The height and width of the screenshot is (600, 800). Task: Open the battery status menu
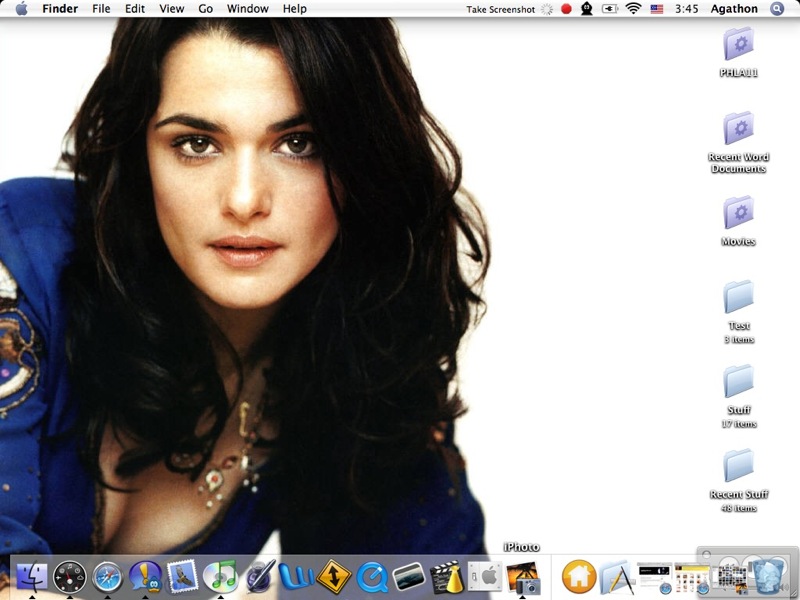pos(609,9)
